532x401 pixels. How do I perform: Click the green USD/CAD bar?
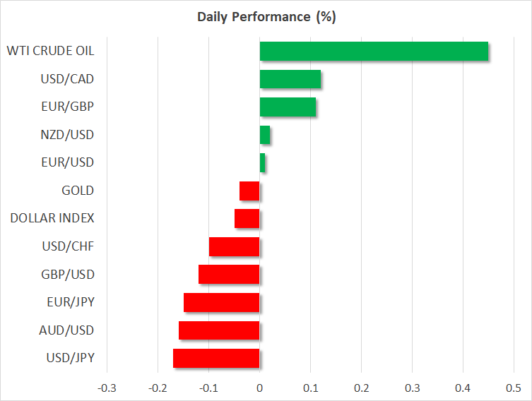point(290,79)
